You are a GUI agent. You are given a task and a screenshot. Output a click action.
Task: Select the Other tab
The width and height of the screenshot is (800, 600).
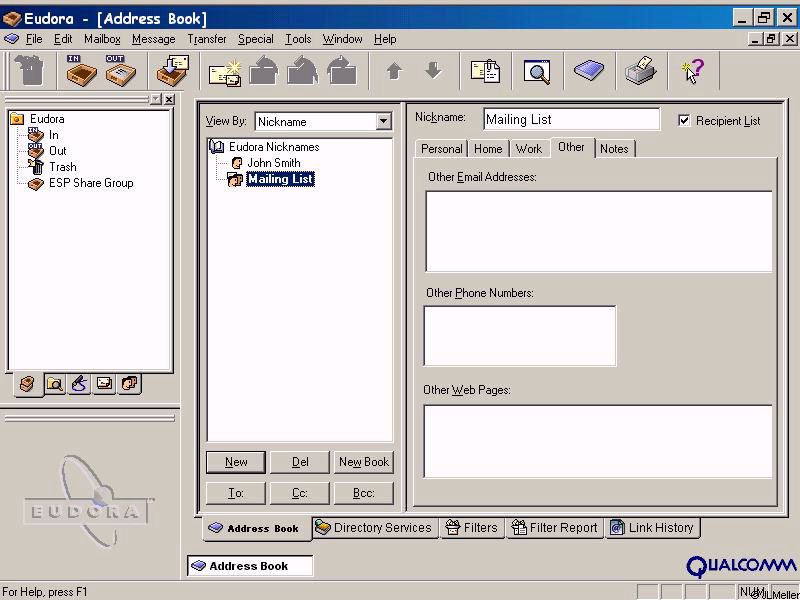571,147
